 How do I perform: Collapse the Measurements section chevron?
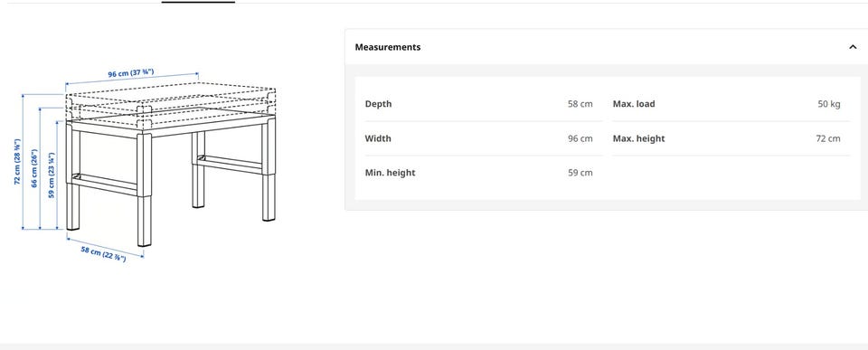pyautogui.click(x=853, y=47)
